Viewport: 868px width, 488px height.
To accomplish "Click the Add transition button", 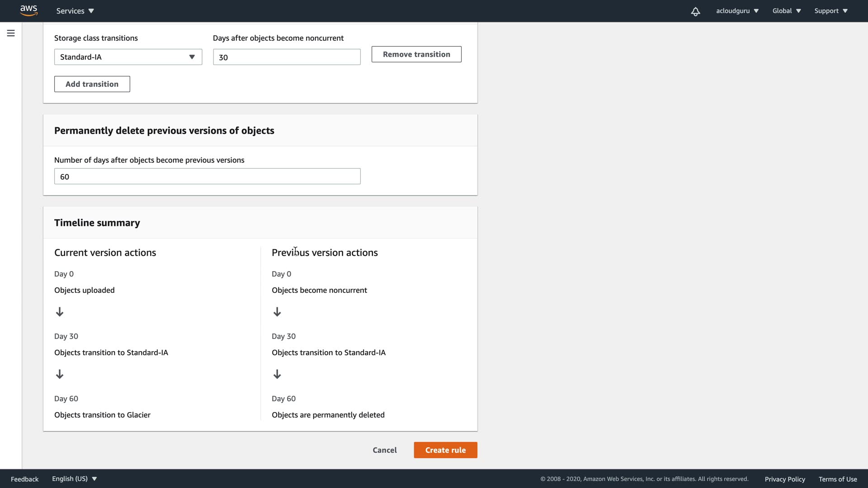I will coord(92,84).
